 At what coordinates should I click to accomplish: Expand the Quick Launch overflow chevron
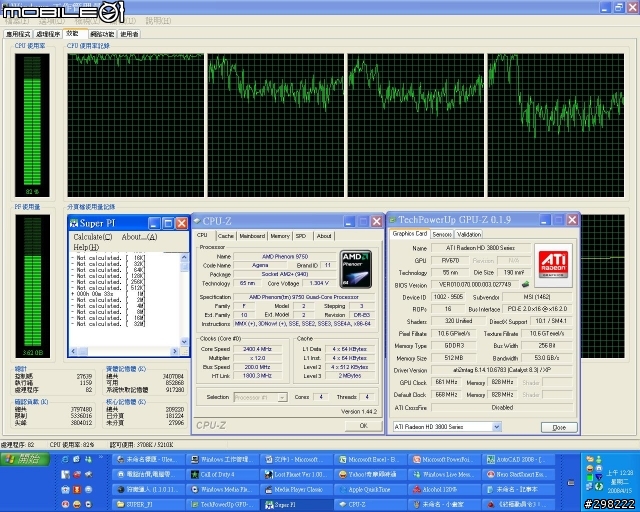coord(100,457)
